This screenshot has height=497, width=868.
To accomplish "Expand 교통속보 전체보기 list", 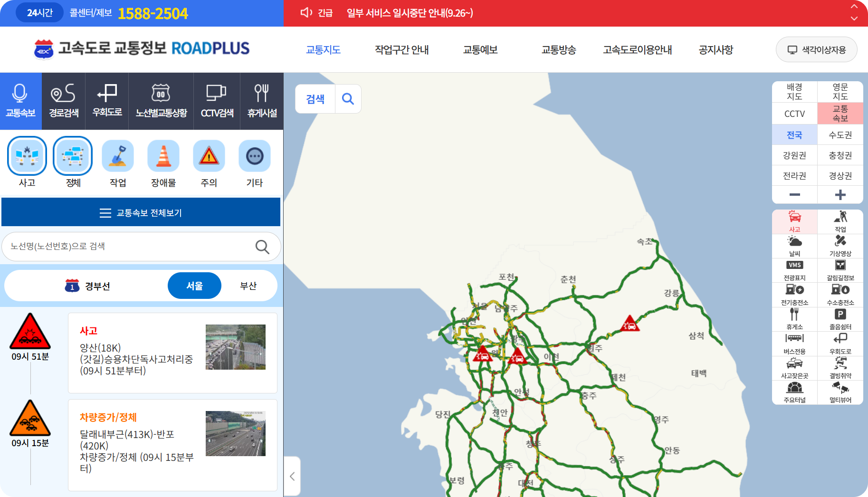I will [x=141, y=212].
